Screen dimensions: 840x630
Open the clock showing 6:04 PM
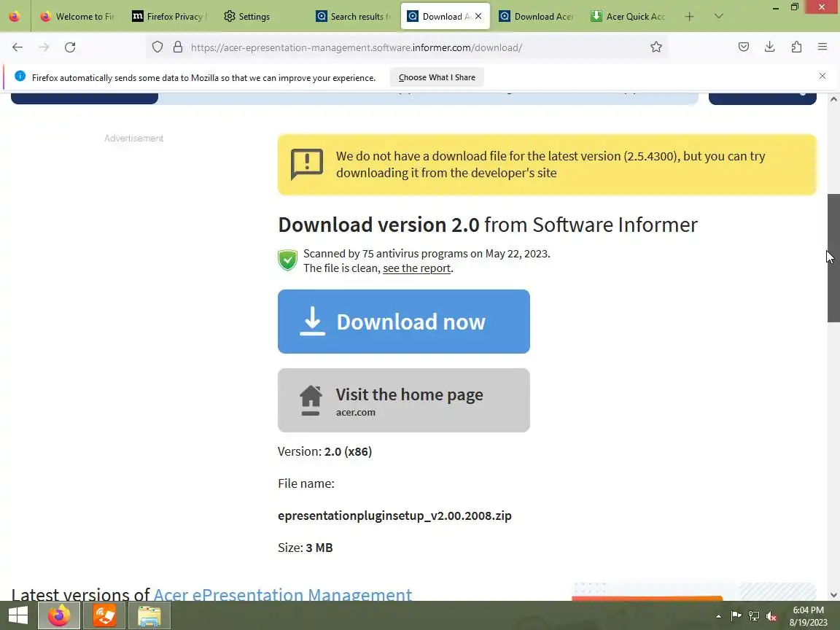coord(808,615)
